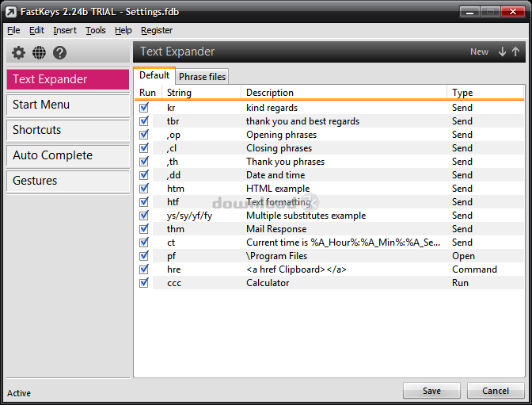The height and width of the screenshot is (405, 532).
Task: Toggle Run checkbox for ccc Calculator
Action: point(144,283)
